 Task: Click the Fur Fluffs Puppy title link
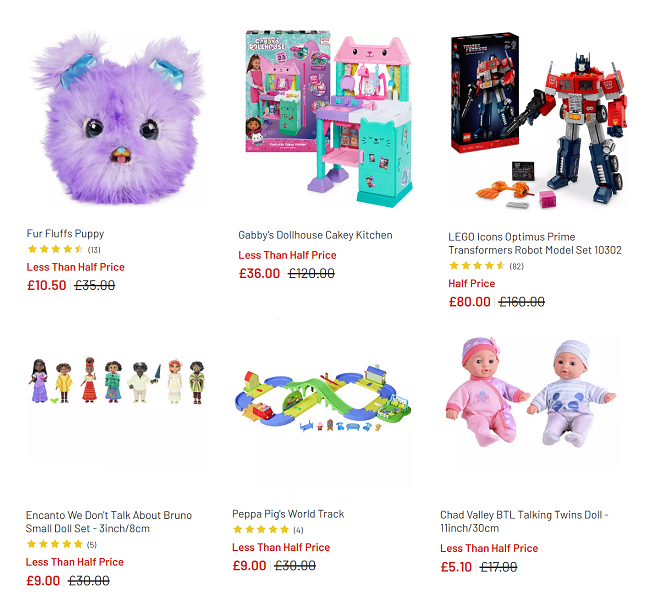click(65, 233)
